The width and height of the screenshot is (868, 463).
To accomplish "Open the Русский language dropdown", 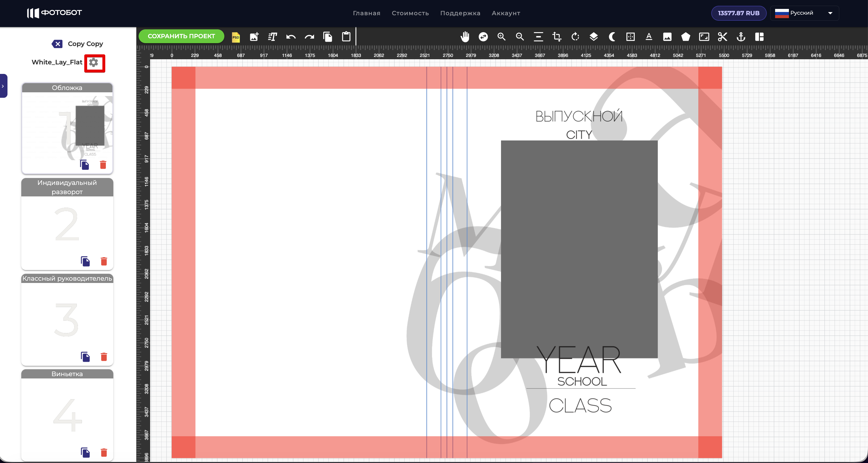I will click(x=804, y=13).
